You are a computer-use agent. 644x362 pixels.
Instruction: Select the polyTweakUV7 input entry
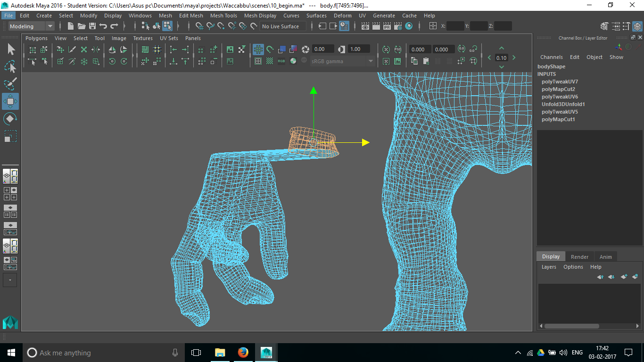(560, 82)
